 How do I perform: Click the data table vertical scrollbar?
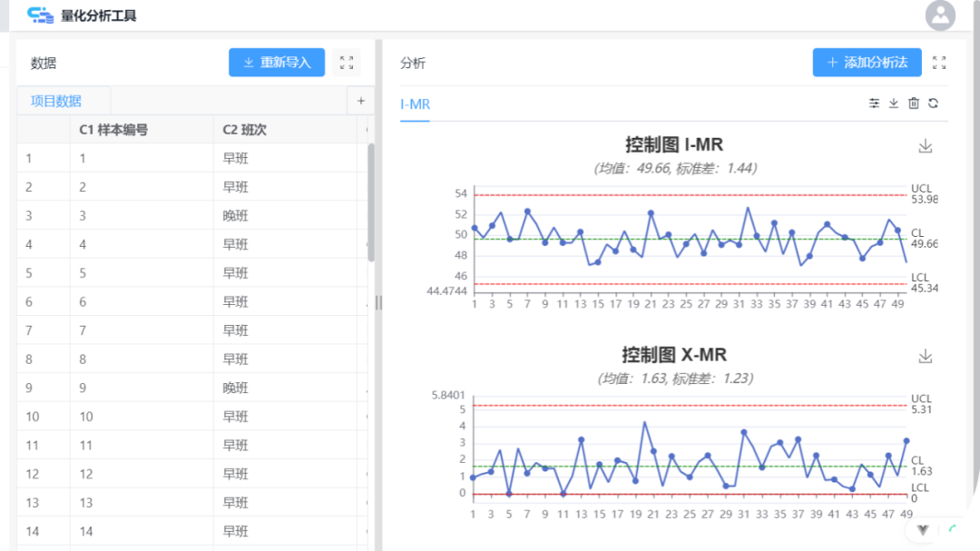(370, 202)
